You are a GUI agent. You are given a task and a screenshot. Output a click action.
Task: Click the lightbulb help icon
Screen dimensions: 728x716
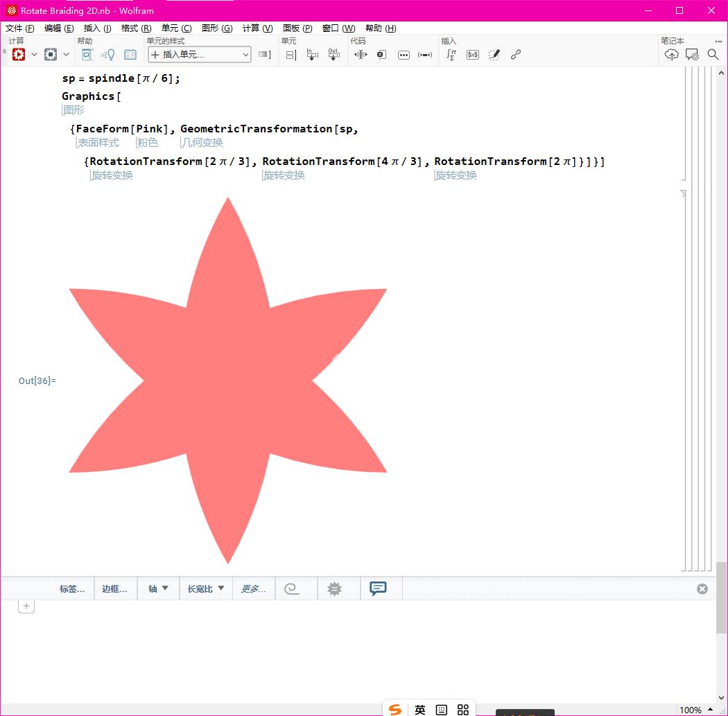[x=109, y=54]
